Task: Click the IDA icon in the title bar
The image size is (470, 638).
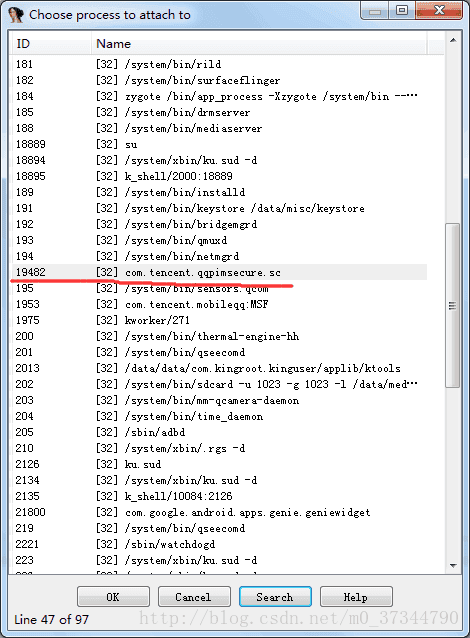Action: pos(16,15)
